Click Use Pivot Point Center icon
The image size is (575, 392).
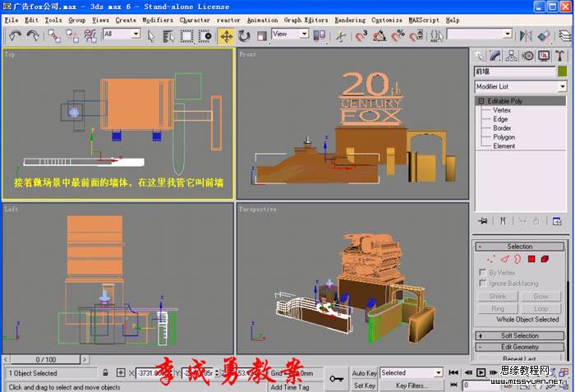[319, 35]
